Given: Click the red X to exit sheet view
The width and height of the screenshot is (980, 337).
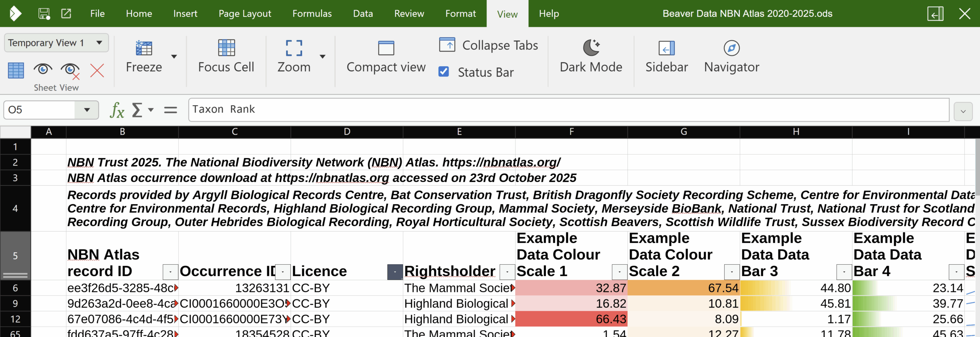Looking at the screenshot, I should tap(97, 70).
